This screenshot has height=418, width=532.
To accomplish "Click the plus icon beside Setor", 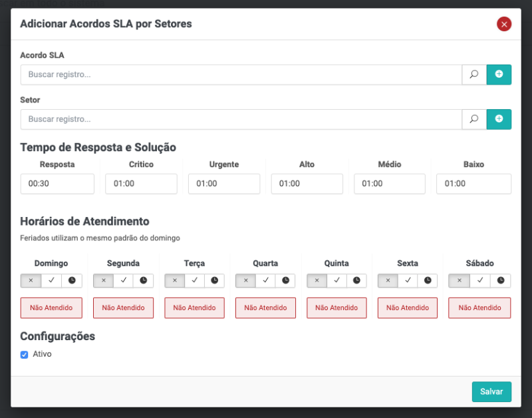I will [x=499, y=119].
